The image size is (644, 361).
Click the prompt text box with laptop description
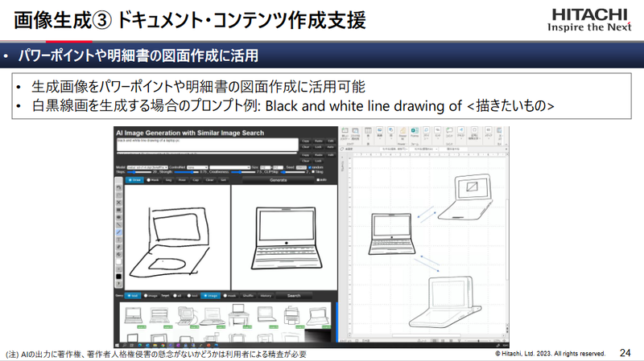pos(208,145)
